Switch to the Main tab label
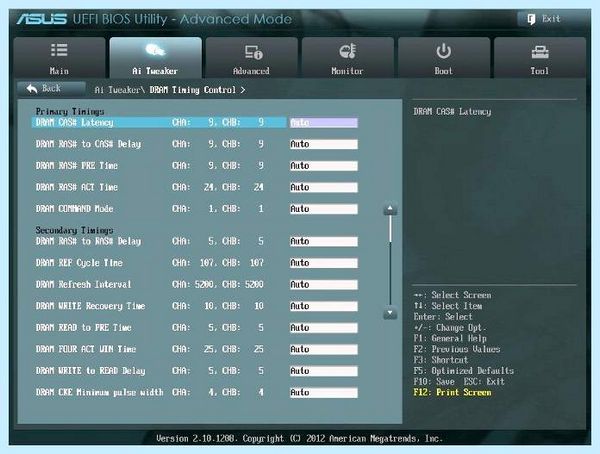The height and width of the screenshot is (454, 600). pos(59,71)
